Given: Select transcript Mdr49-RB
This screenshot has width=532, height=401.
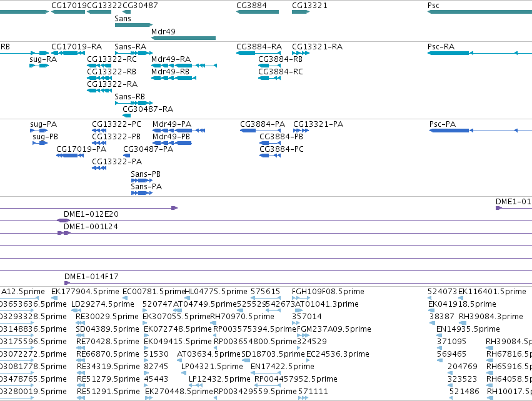Looking at the screenshot, I should pyautogui.click(x=170, y=72).
